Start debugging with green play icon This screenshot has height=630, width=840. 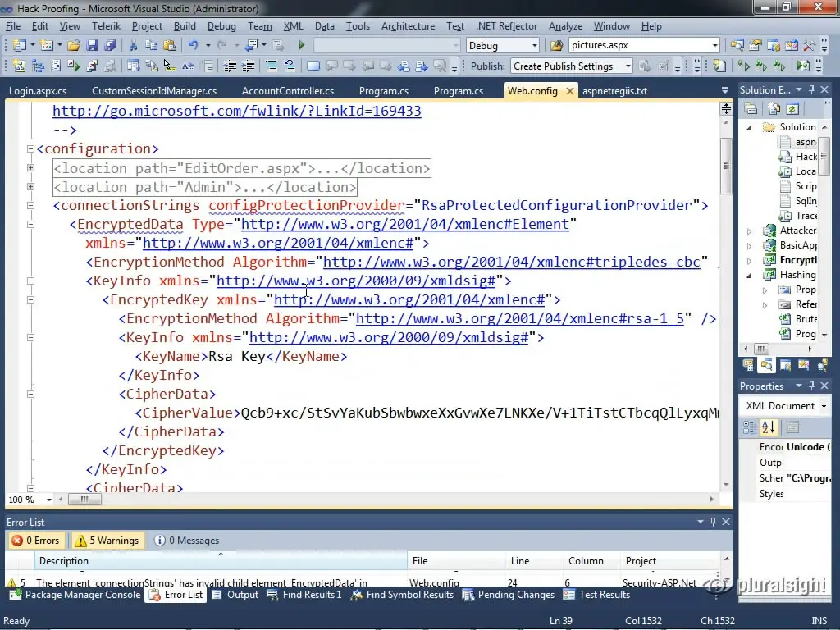pyautogui.click(x=302, y=46)
